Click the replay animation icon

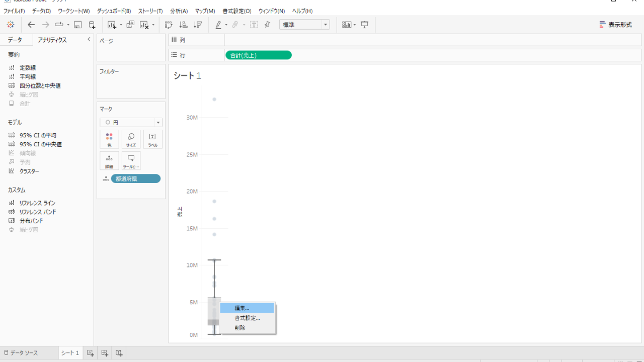coord(59,25)
